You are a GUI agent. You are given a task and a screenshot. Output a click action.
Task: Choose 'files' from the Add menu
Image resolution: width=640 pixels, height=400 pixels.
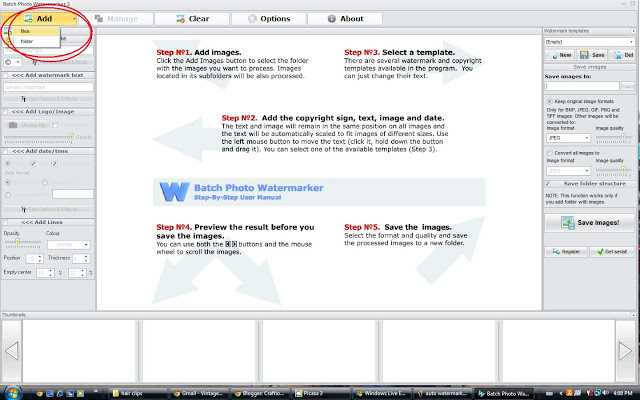pyautogui.click(x=37, y=31)
